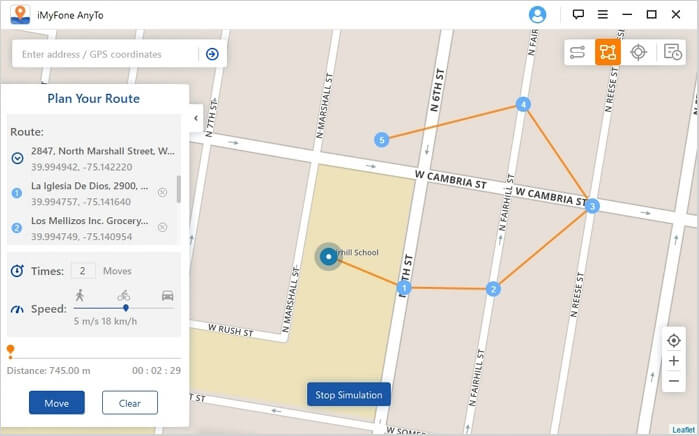Click the Move button
The height and width of the screenshot is (436, 699).
point(57,402)
